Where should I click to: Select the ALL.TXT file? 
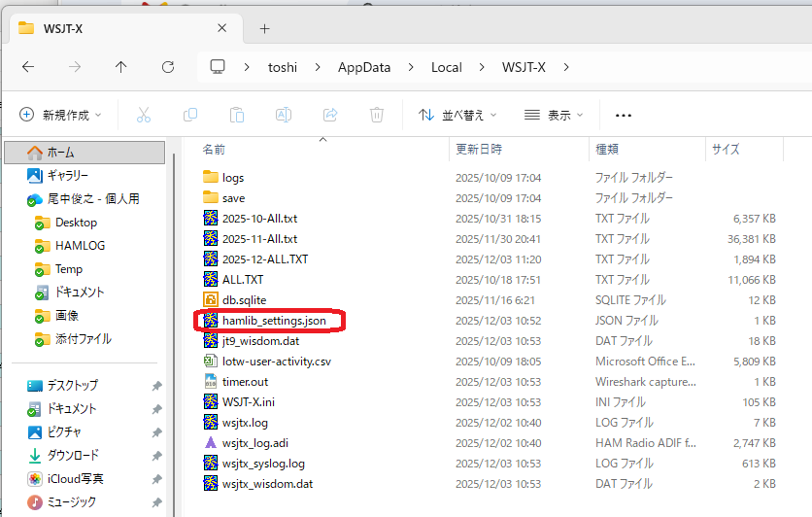tap(243, 280)
